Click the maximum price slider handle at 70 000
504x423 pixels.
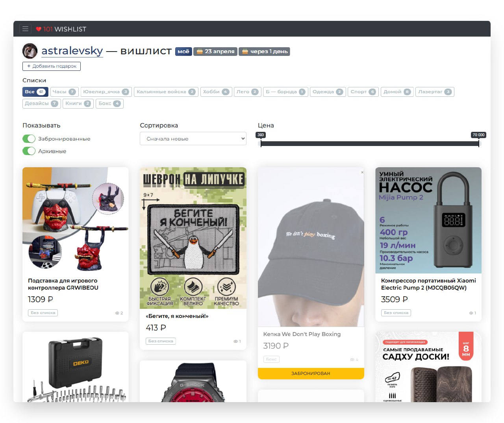point(479,143)
